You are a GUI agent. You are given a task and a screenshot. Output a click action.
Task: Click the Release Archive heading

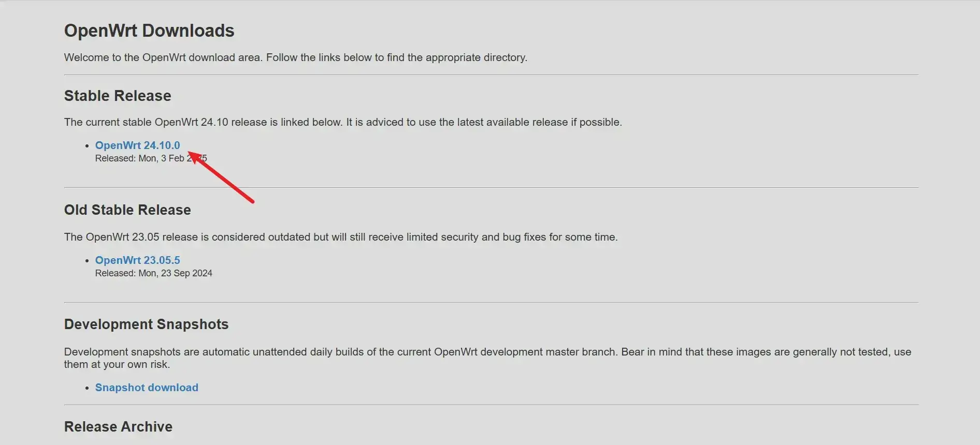[118, 427]
